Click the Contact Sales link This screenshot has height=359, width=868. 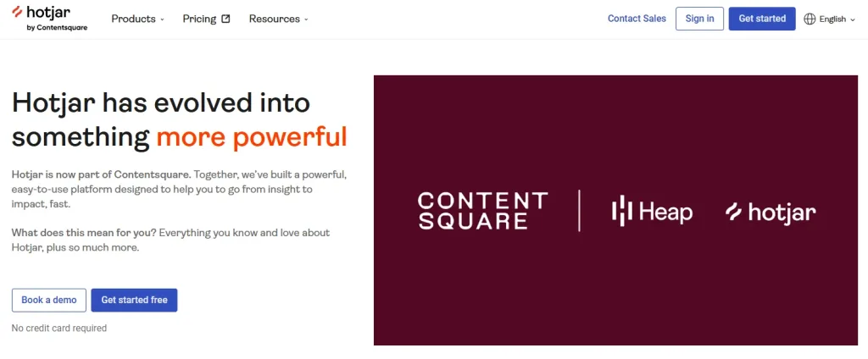[637, 19]
